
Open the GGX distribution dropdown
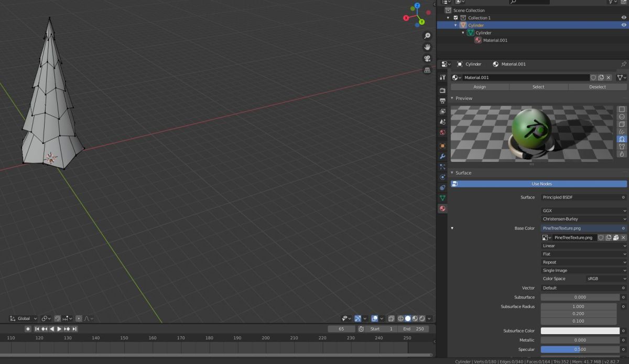coord(584,211)
